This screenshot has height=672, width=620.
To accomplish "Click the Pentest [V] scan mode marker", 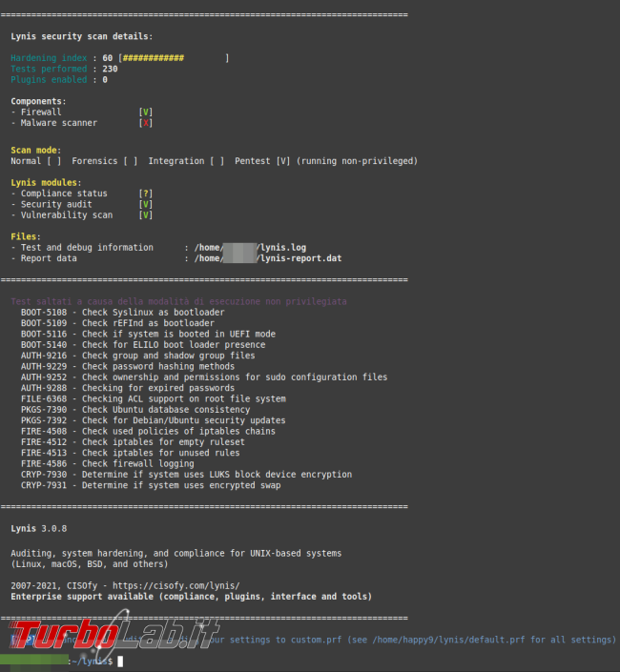I will [283, 161].
